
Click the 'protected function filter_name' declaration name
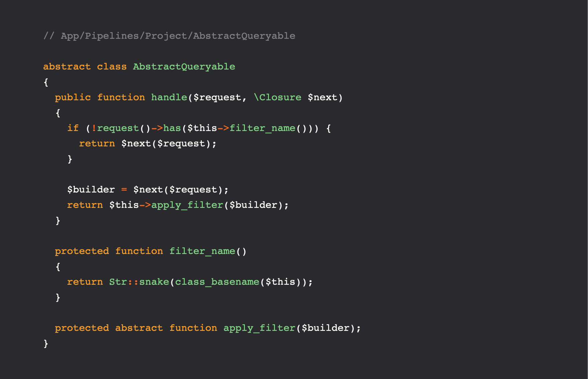[x=202, y=251]
